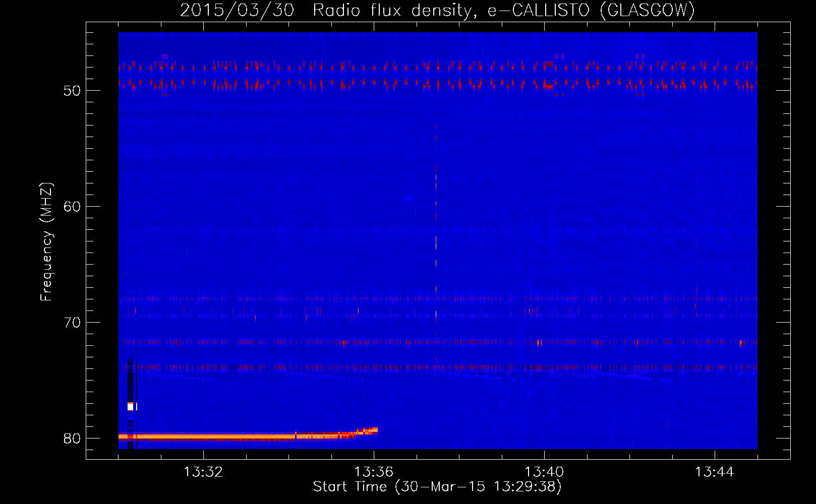
Task: Click the 80 MHz frequency tick label
Action: click(72, 438)
